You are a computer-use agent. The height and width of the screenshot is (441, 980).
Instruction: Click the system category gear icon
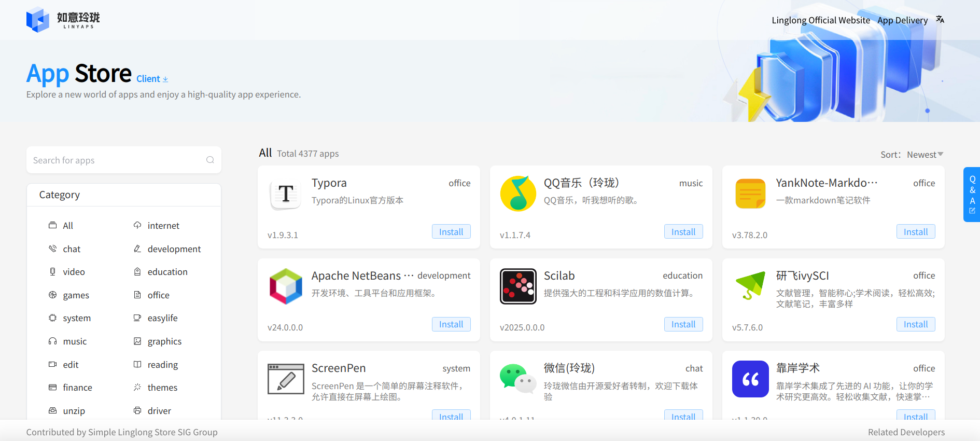pos(52,318)
